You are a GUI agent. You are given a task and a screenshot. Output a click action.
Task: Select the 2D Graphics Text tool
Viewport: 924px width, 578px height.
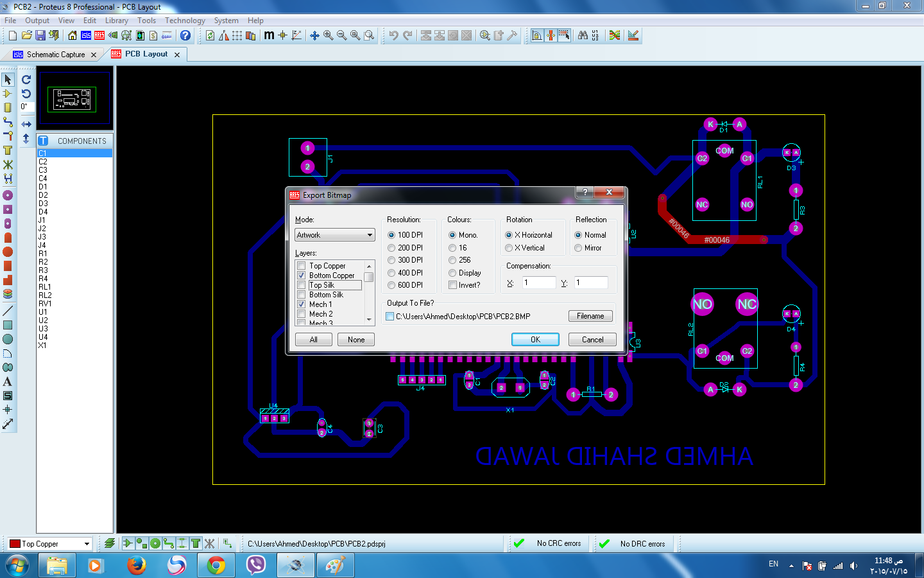pos(8,381)
